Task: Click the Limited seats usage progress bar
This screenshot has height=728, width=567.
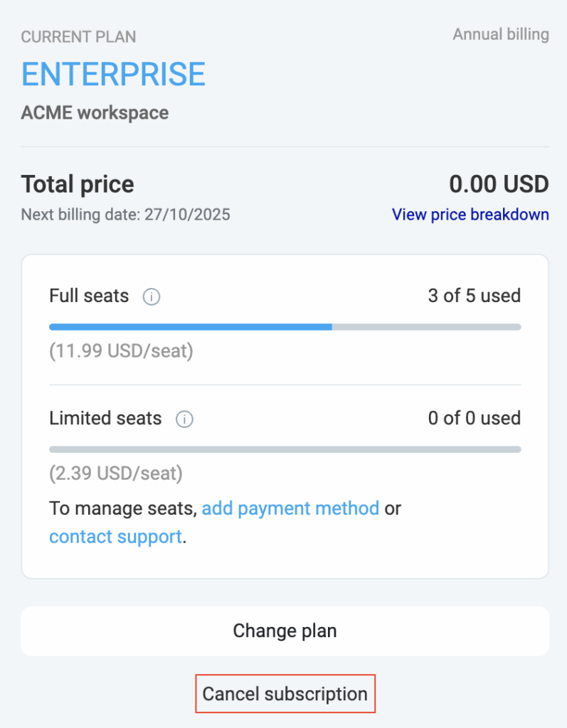Action: click(x=285, y=449)
